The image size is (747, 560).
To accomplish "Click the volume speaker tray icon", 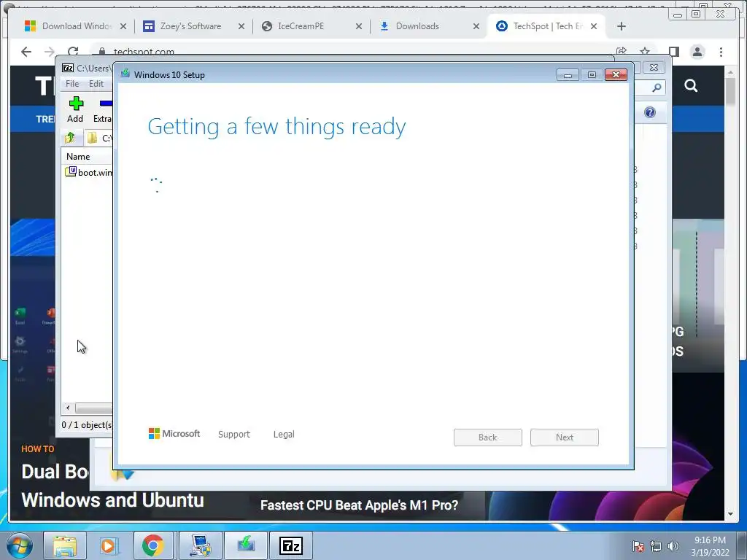I will pyautogui.click(x=673, y=546).
